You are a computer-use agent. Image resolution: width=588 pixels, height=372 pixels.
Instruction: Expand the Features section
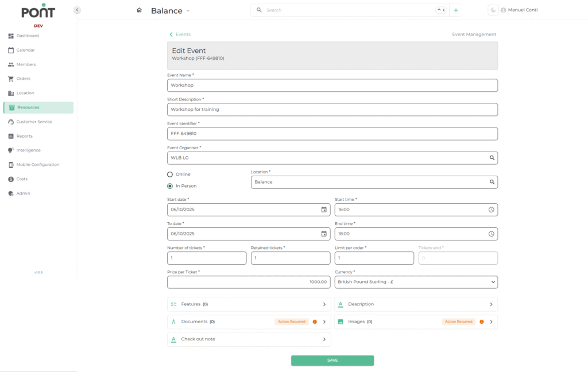click(x=249, y=304)
